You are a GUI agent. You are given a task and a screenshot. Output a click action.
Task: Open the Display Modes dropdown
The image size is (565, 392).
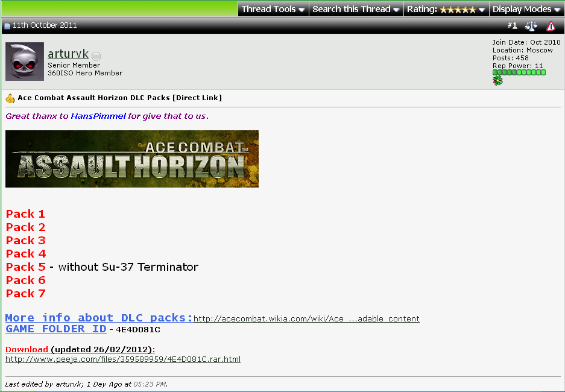pyautogui.click(x=526, y=9)
